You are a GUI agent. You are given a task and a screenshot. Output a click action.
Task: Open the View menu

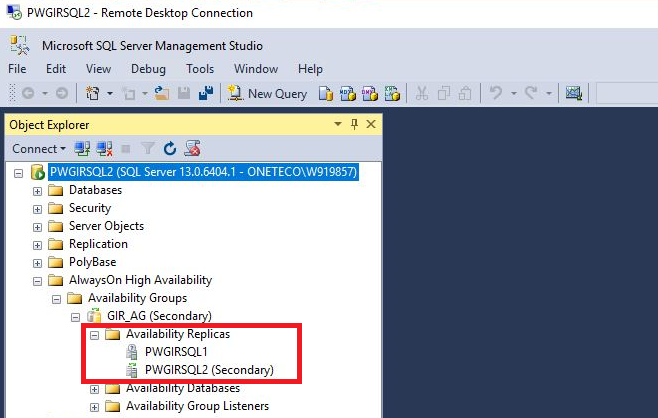(99, 69)
